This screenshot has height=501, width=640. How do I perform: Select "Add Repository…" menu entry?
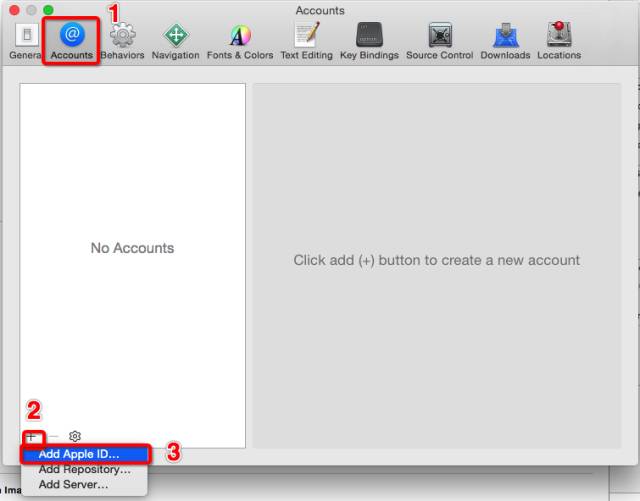[x=85, y=469]
